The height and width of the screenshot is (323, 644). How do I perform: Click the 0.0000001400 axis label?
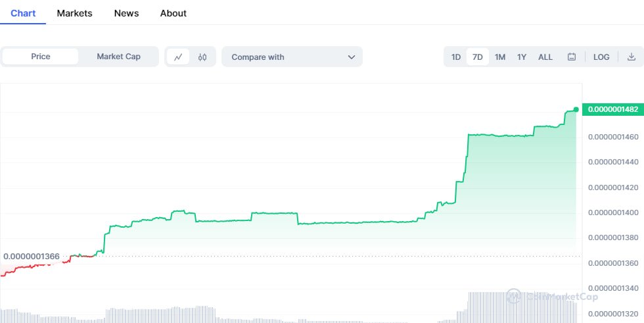coord(613,212)
